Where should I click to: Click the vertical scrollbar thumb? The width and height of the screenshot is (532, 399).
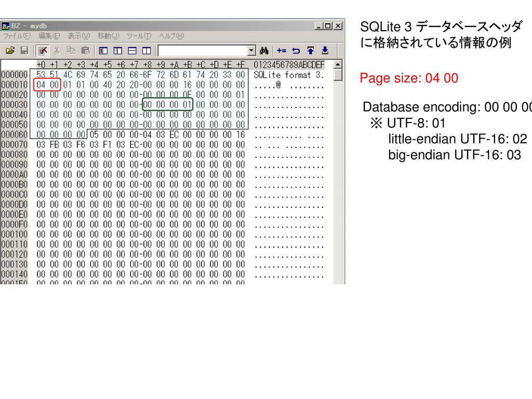tap(338, 75)
